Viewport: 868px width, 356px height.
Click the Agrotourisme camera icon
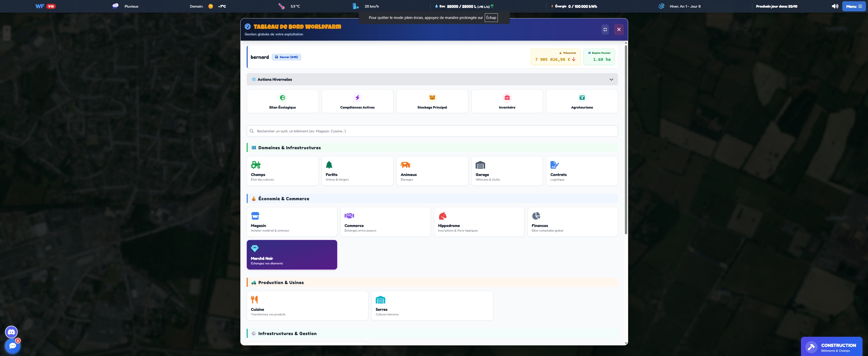[x=582, y=98]
